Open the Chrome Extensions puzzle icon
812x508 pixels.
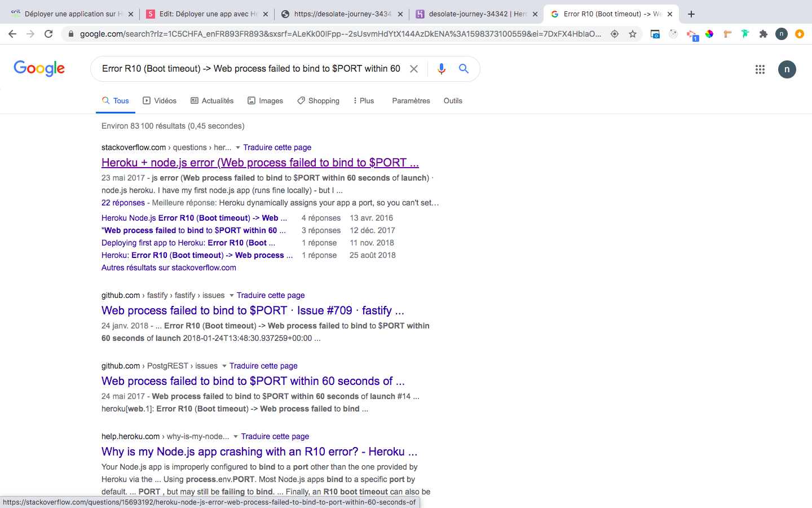[x=764, y=34]
